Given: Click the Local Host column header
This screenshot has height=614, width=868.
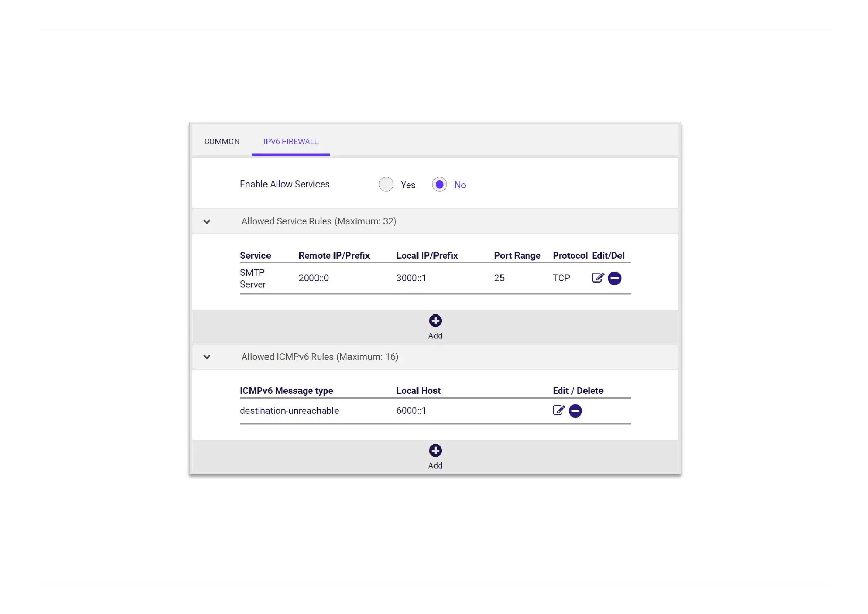Looking at the screenshot, I should pos(419,391).
